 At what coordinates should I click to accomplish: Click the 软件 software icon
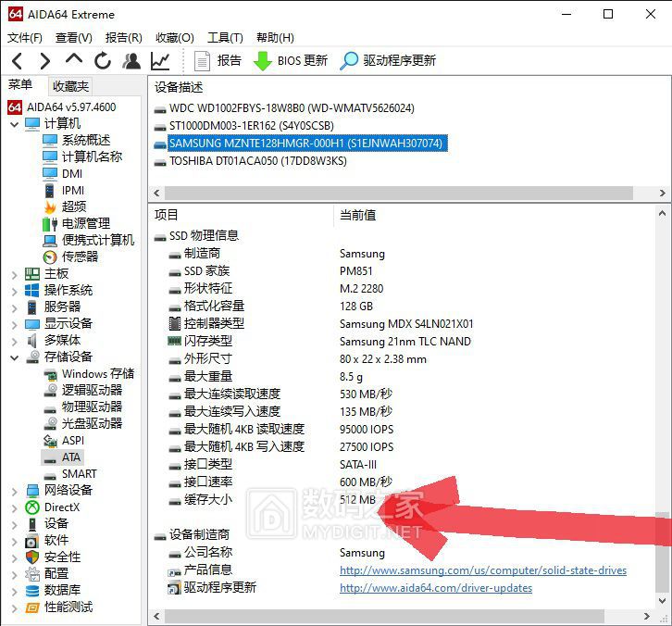click(x=32, y=541)
